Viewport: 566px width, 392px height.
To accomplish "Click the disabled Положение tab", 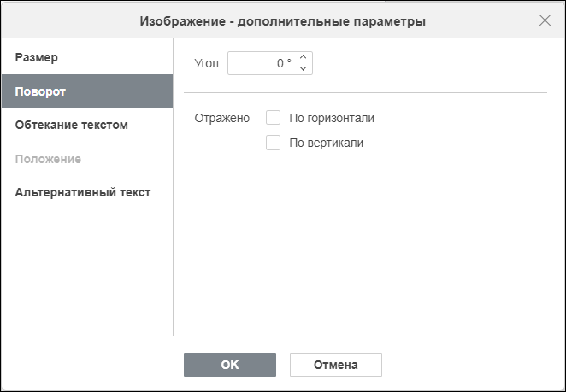I will coord(87,159).
